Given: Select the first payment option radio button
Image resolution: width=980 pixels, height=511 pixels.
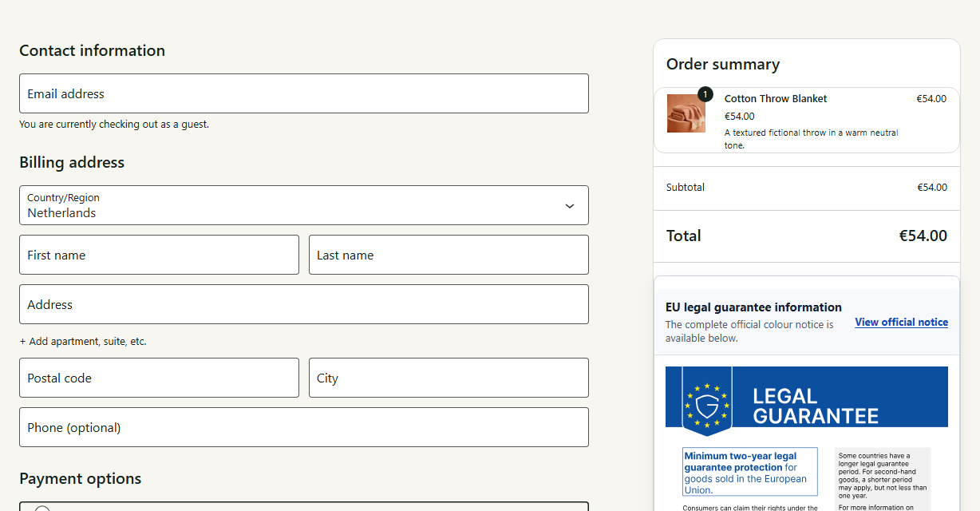Looking at the screenshot, I should (42, 509).
